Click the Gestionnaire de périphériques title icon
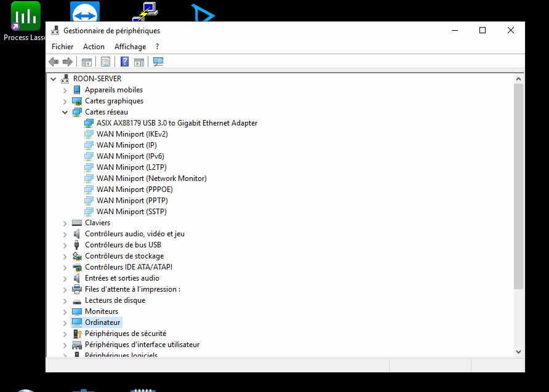Image resolution: width=549 pixels, height=392 pixels. [55, 30]
